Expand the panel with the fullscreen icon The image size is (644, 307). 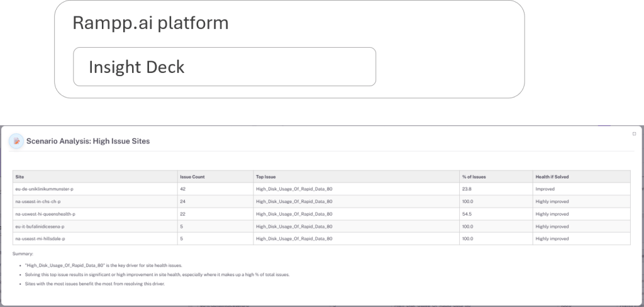click(634, 134)
